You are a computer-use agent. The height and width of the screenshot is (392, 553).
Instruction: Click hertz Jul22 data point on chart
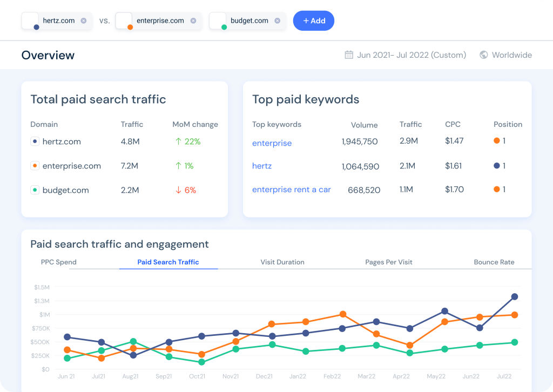pos(515,296)
